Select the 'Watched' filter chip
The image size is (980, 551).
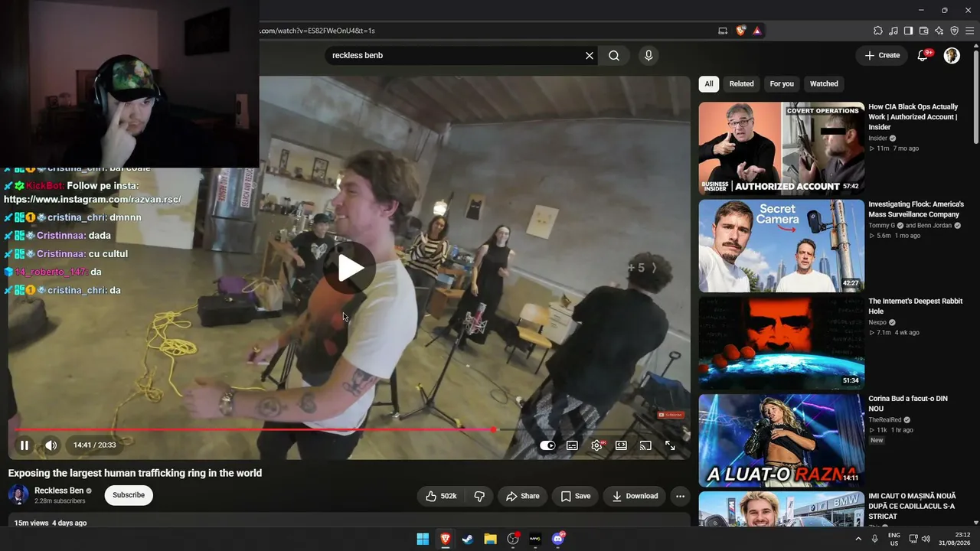[x=824, y=83]
